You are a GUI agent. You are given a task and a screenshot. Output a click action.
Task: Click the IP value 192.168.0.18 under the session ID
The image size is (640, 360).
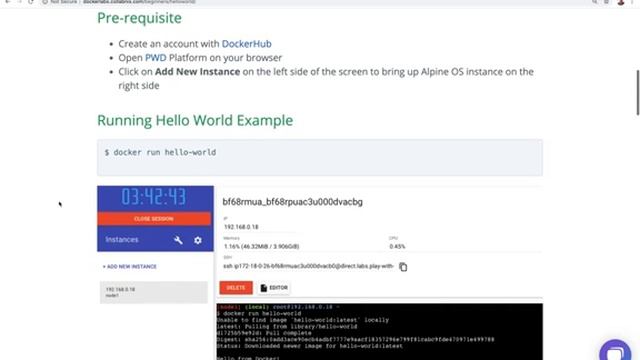pyautogui.click(x=241, y=227)
